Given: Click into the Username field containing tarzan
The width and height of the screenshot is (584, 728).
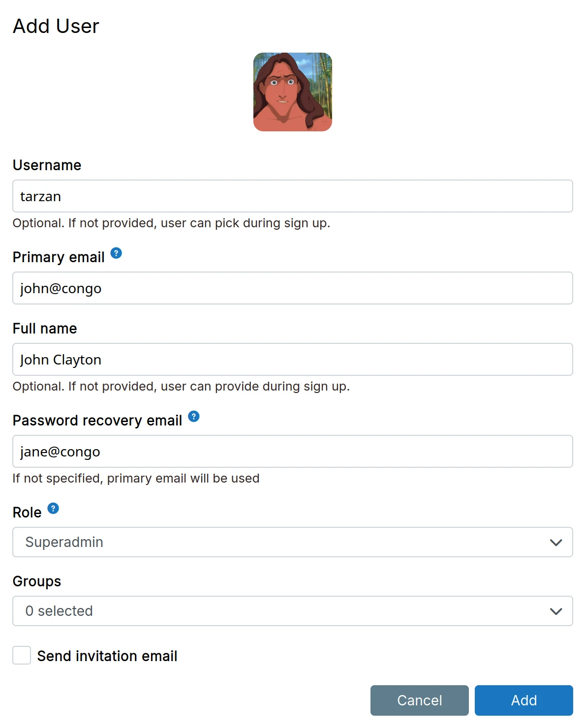Looking at the screenshot, I should coord(292,196).
